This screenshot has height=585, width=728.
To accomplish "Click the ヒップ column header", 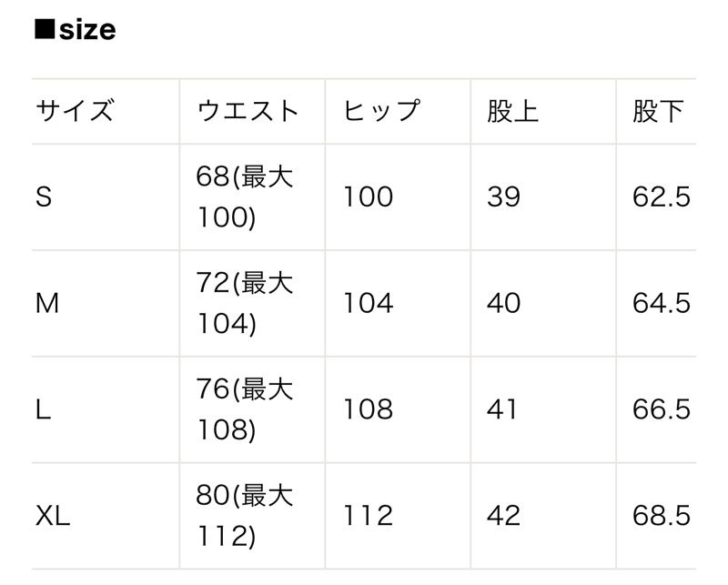I will [x=381, y=111].
